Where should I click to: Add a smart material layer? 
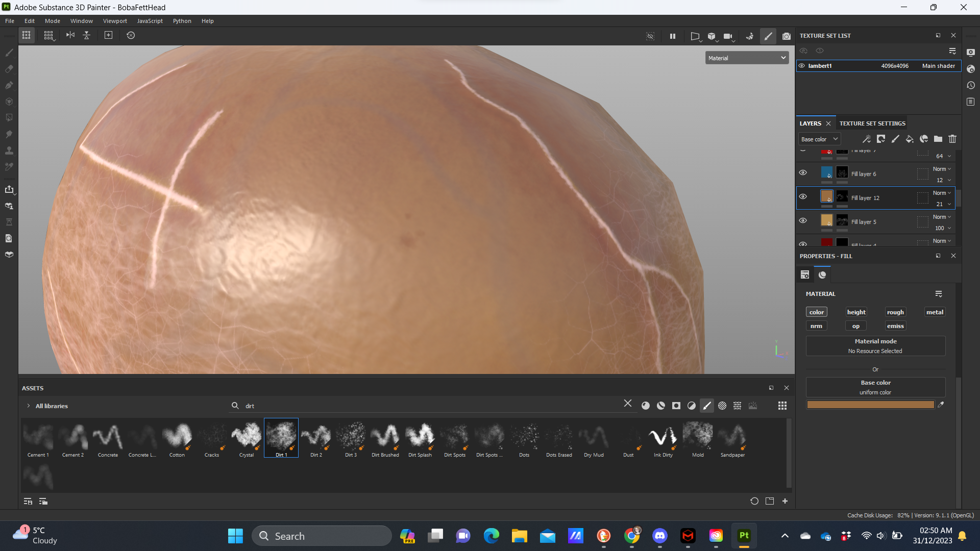coord(924,139)
